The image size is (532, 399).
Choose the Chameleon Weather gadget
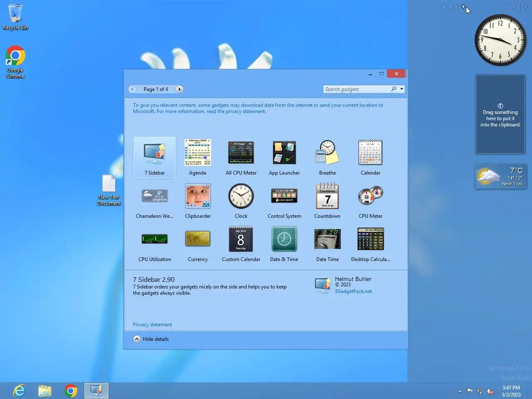click(155, 201)
